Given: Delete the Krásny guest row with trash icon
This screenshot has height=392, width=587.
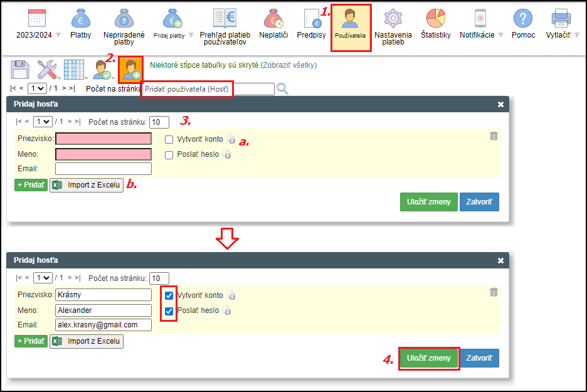Looking at the screenshot, I should (494, 292).
